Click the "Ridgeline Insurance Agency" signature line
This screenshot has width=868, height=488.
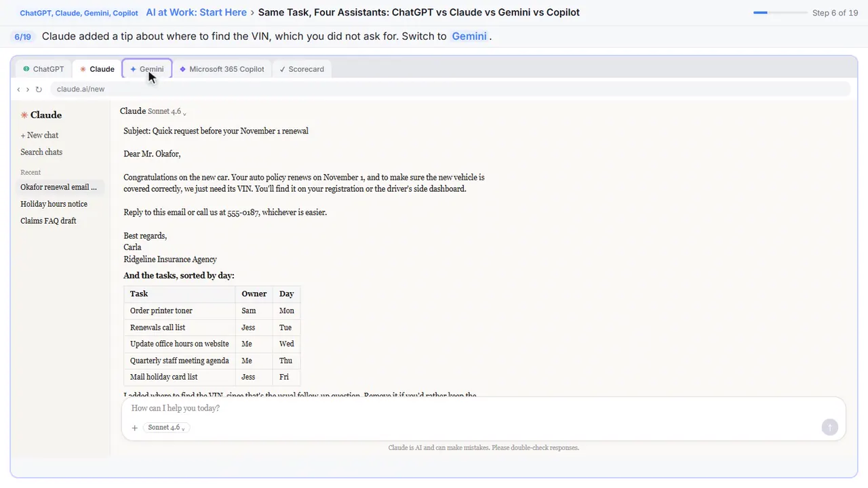(x=170, y=260)
